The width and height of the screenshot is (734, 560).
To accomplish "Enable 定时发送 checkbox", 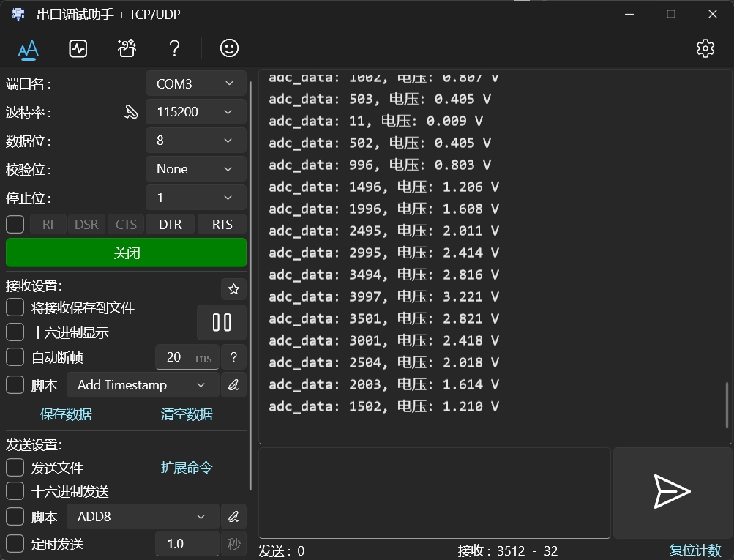I will tap(15, 544).
